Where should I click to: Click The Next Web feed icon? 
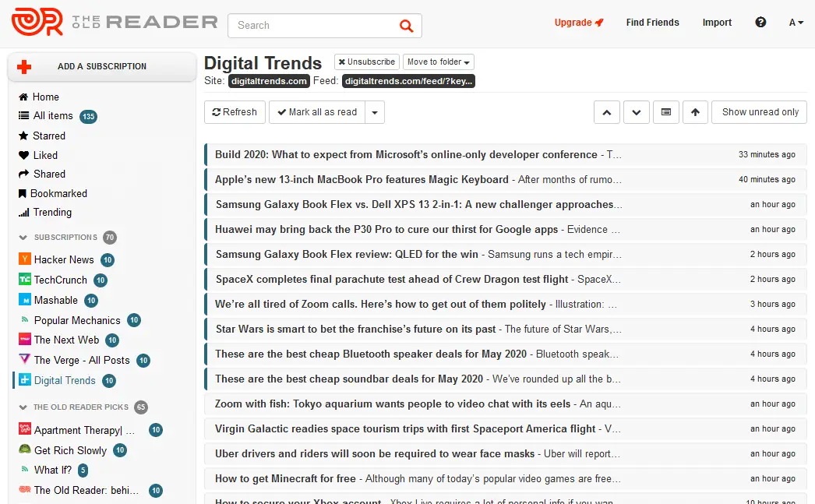tap(24, 340)
